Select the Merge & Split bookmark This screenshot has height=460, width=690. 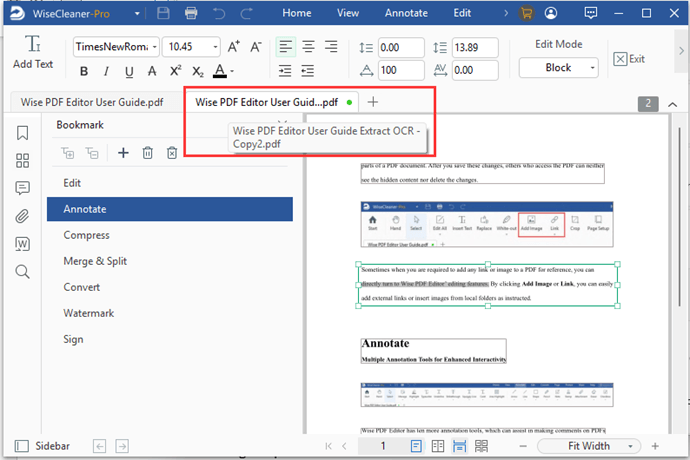click(x=170, y=261)
